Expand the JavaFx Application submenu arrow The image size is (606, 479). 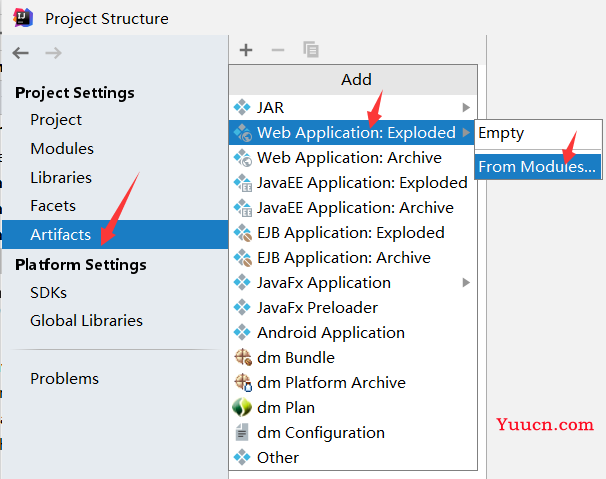[x=466, y=283]
